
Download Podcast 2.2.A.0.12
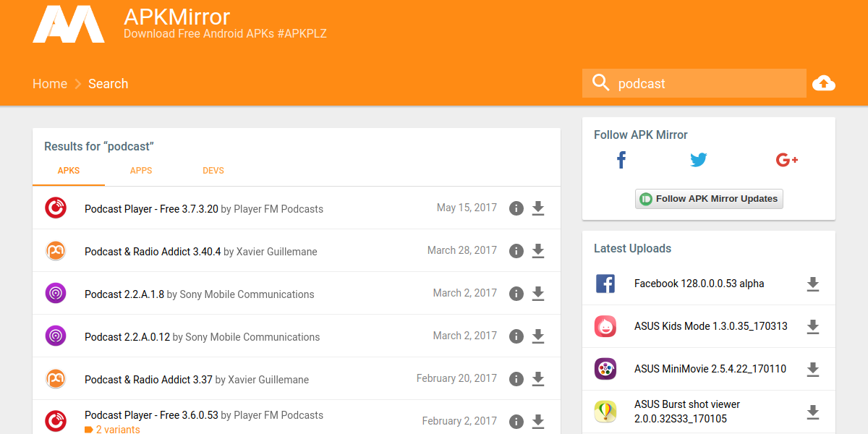tap(538, 336)
